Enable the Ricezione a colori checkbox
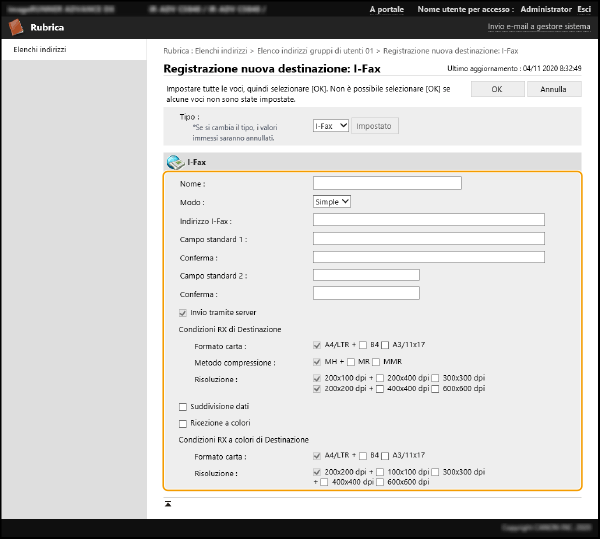The image size is (600, 539). pos(182,423)
